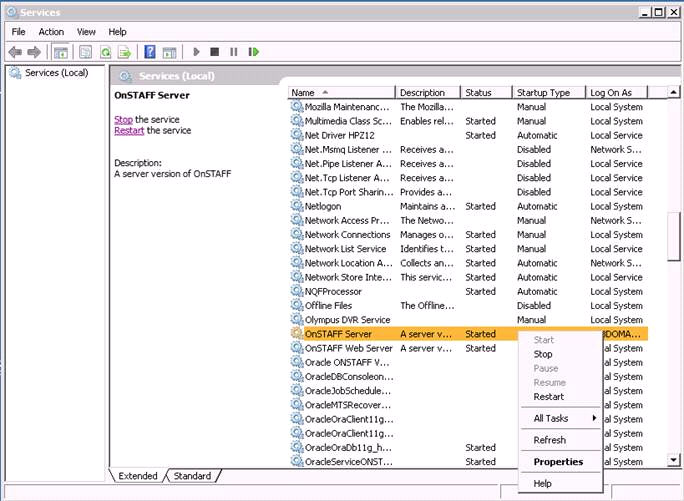Click the gear icon beside OracleMTSRecover service
The width and height of the screenshot is (684, 501).
pyautogui.click(x=297, y=405)
